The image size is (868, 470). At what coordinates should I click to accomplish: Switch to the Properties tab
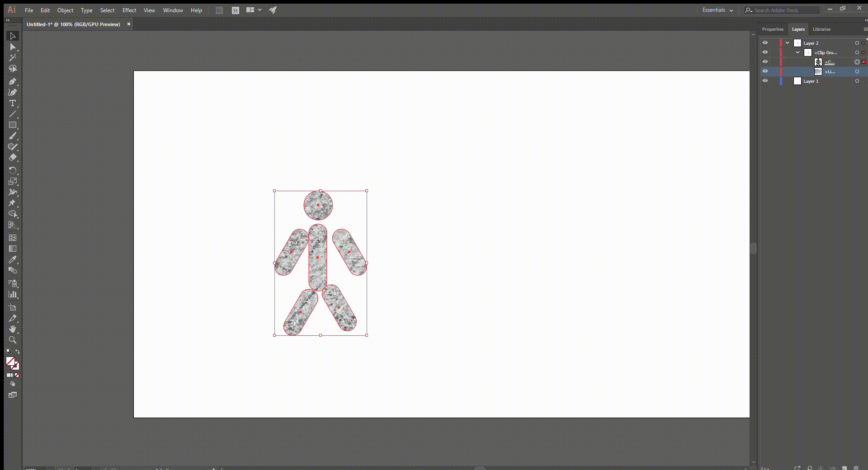click(x=773, y=29)
